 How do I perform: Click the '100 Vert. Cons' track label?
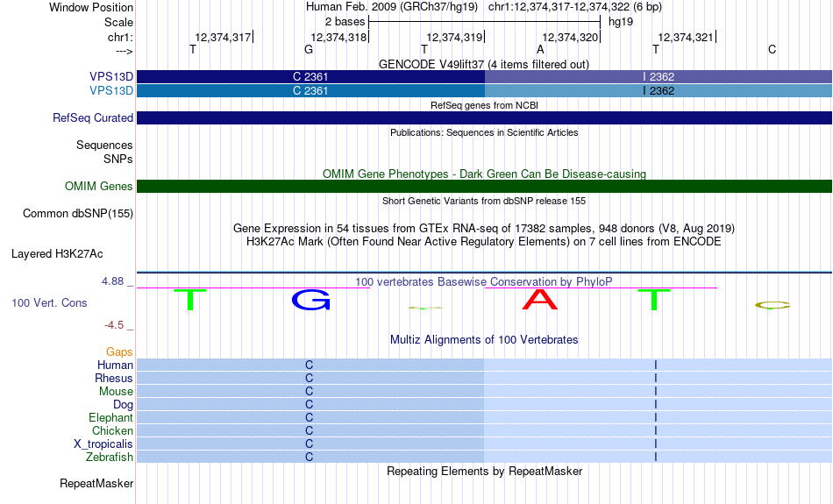[x=49, y=302]
